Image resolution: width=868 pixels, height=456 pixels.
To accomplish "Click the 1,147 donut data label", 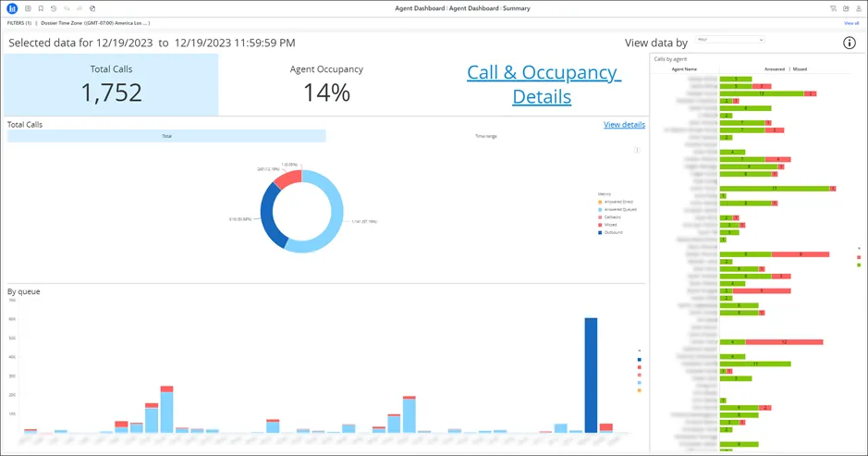I will tap(363, 222).
